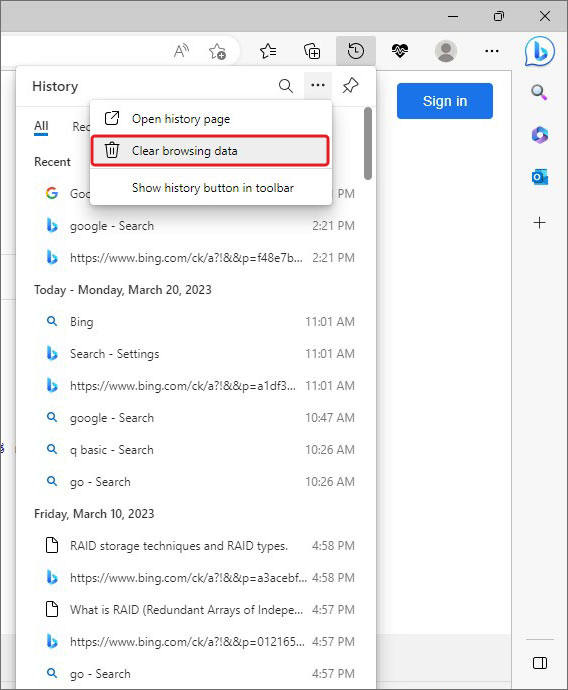Click the Read aloud icon
568x690 pixels.
pos(181,51)
